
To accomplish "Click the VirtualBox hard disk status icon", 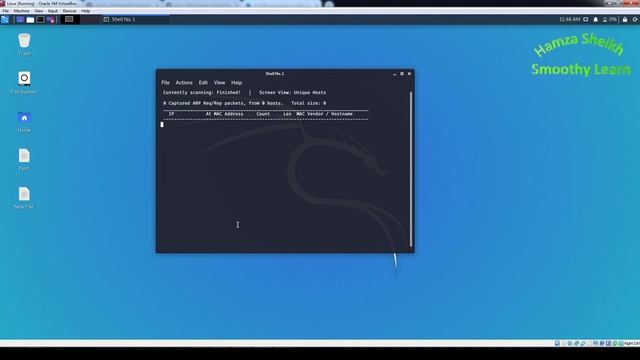I will tap(557, 344).
